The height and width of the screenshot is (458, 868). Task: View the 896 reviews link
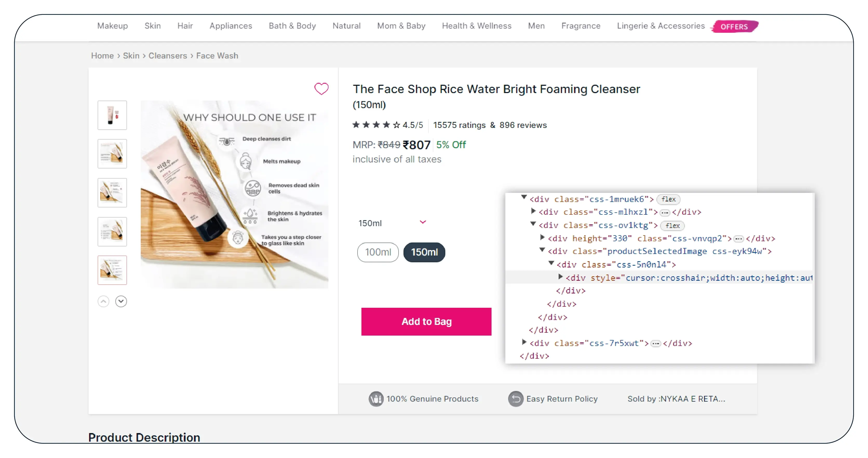coord(523,125)
